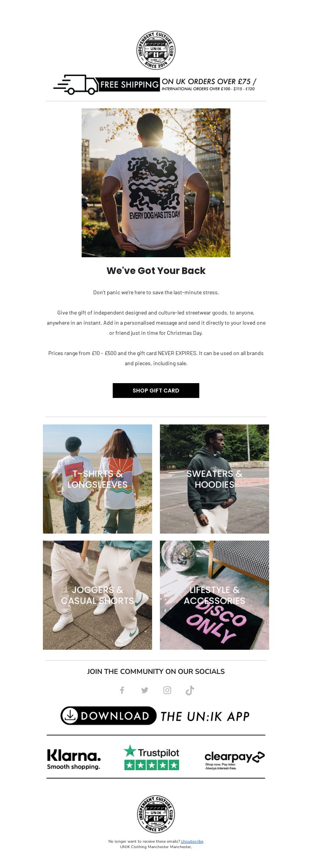Viewport: 312px width, 868px height.
Task: Click the Trustpilot five-star rating logo
Action: (x=152, y=757)
